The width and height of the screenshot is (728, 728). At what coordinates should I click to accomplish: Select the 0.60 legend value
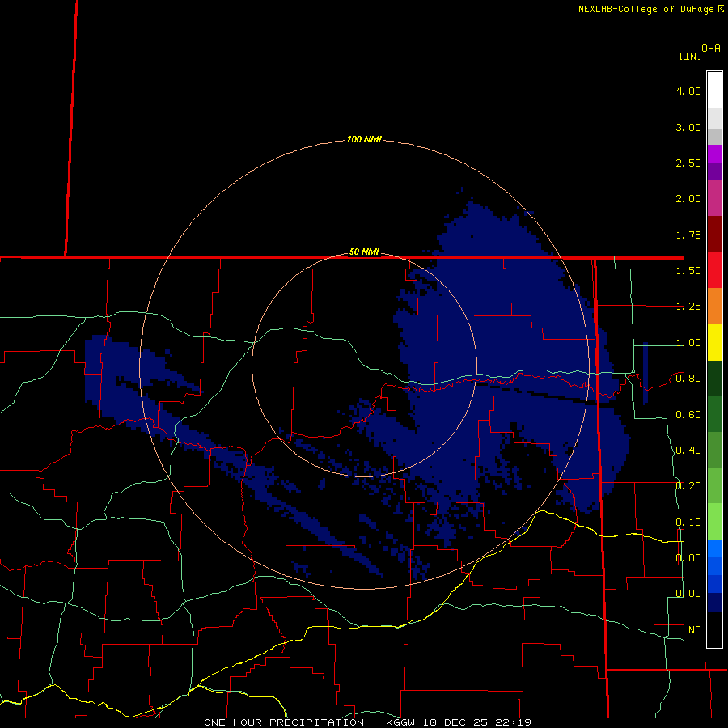click(688, 415)
